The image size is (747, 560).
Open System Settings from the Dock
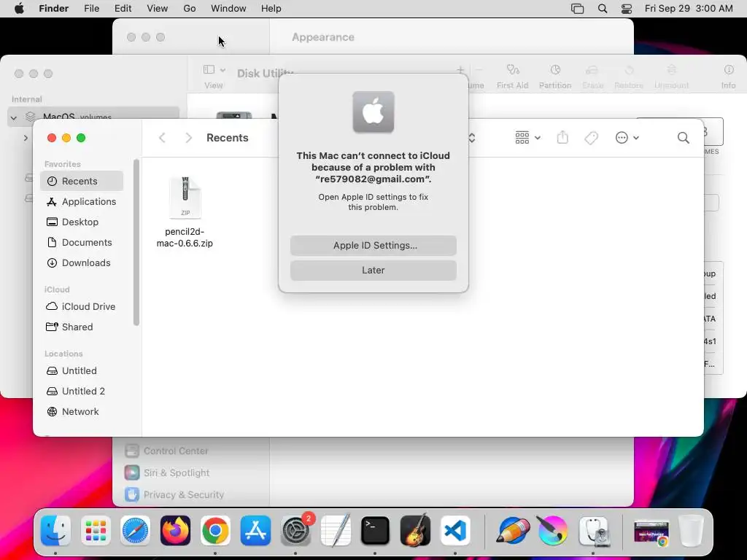click(x=295, y=531)
